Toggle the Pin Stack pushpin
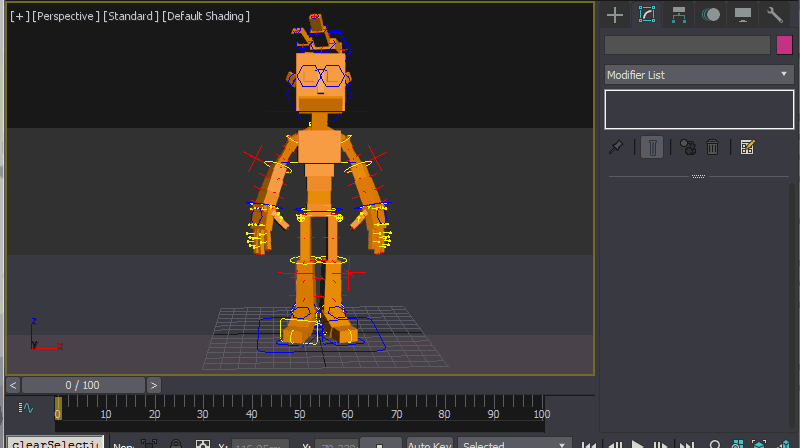Viewport: 800px width, 448px height. 617,147
